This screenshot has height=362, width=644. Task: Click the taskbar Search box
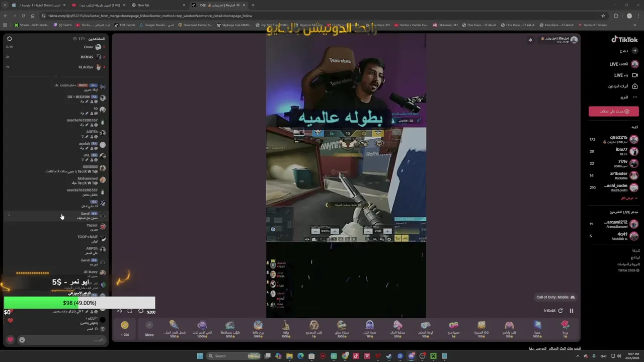tap(234, 356)
